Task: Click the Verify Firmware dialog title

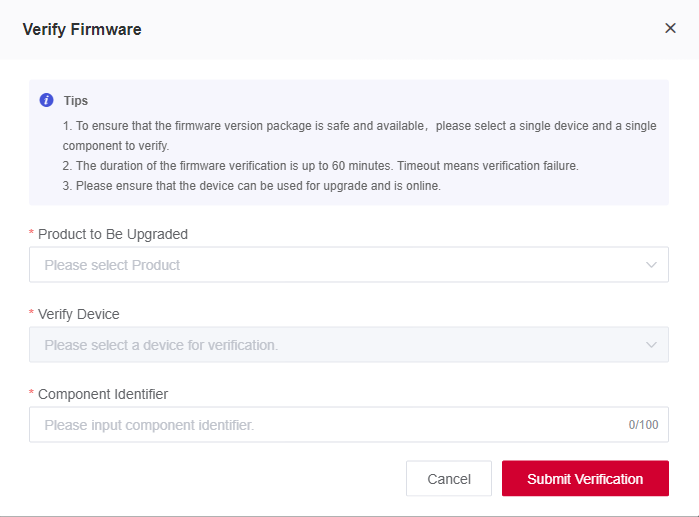Action: click(82, 29)
